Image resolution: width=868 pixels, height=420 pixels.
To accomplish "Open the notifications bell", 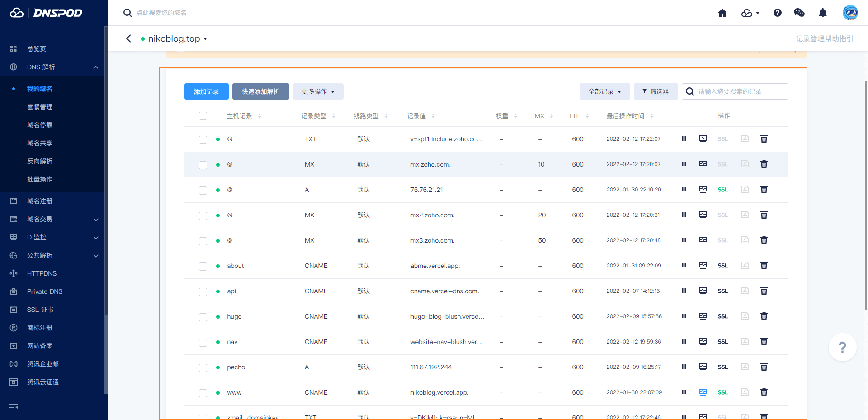I will pos(822,13).
